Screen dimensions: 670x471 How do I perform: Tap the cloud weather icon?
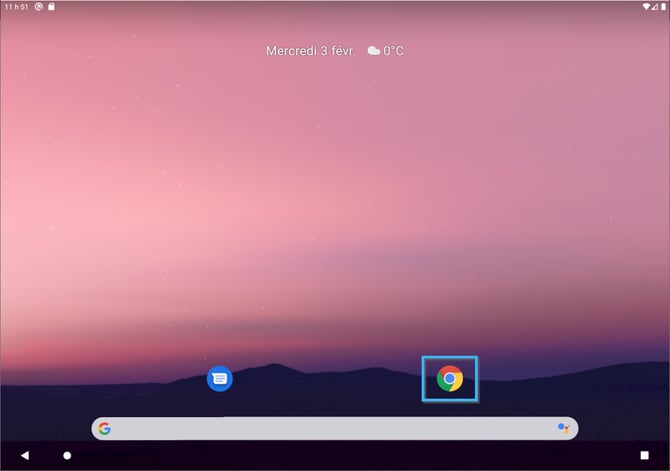[x=373, y=51]
